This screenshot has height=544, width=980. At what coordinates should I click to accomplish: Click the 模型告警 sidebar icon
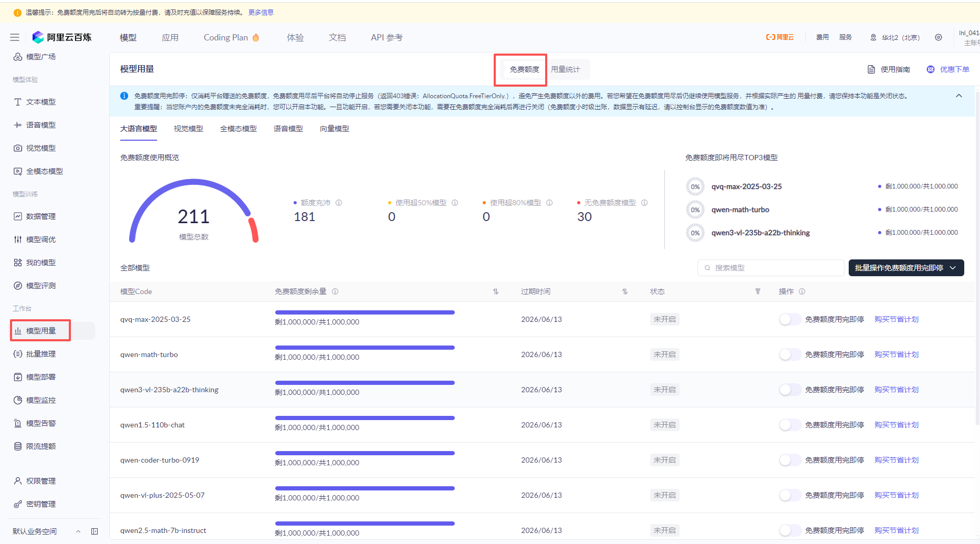point(18,423)
